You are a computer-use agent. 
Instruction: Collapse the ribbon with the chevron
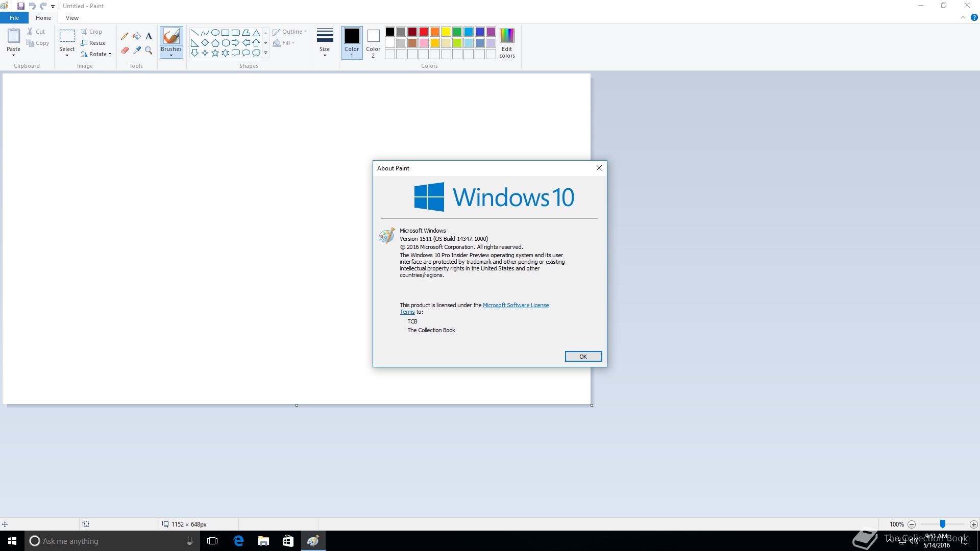click(x=963, y=18)
